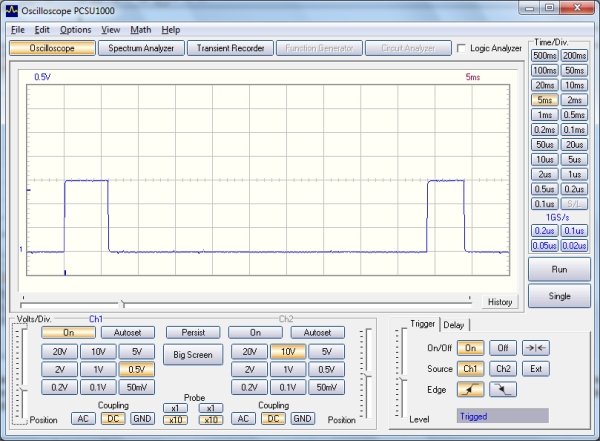
Task: Enable the Logic Analyzer checkbox
Action: point(461,48)
